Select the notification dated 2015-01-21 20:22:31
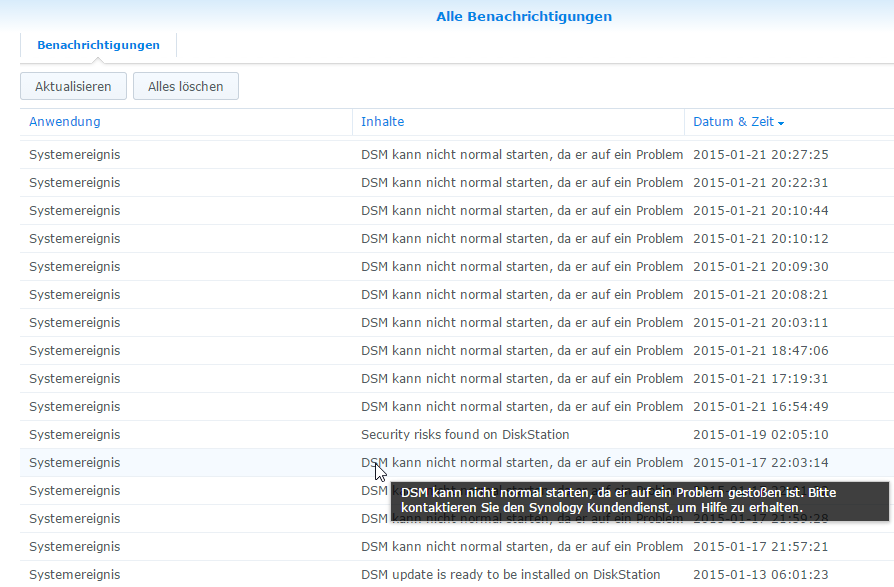Screen dimensions: 894x587 tap(457, 182)
